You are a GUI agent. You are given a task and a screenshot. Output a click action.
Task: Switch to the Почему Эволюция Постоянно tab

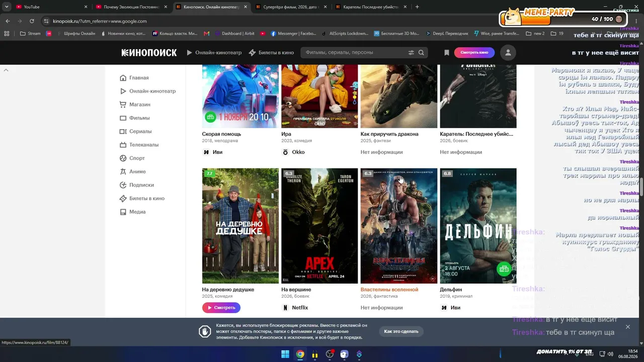[x=131, y=7]
